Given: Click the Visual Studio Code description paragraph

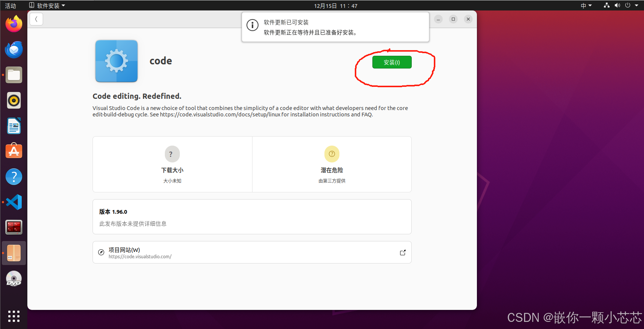Looking at the screenshot, I should (x=250, y=111).
